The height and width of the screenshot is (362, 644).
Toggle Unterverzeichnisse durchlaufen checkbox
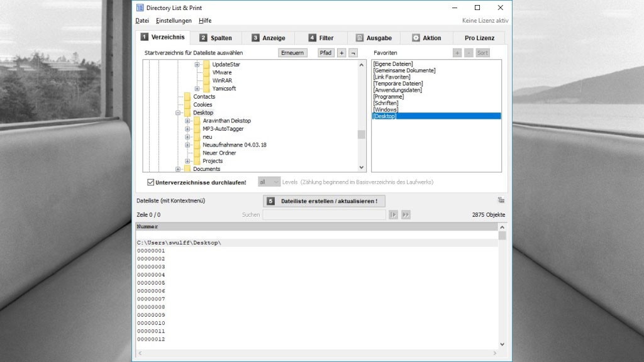click(150, 182)
